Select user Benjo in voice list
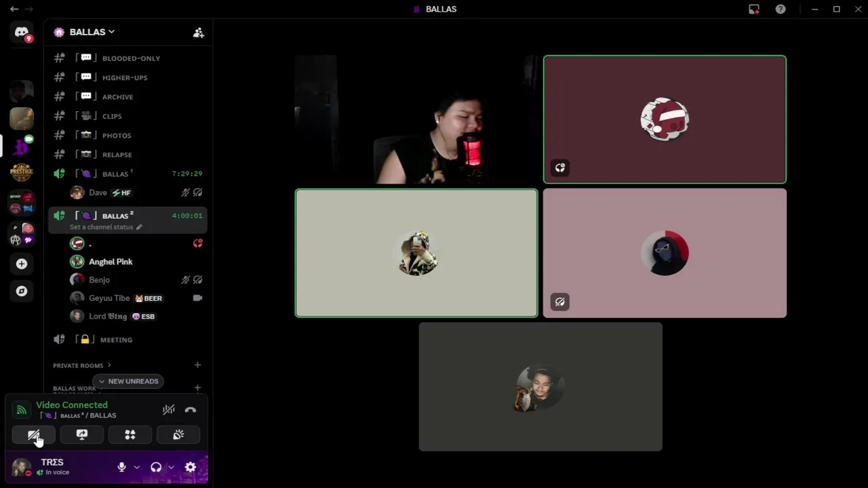Viewport: 868px width, 488px height. point(136,280)
